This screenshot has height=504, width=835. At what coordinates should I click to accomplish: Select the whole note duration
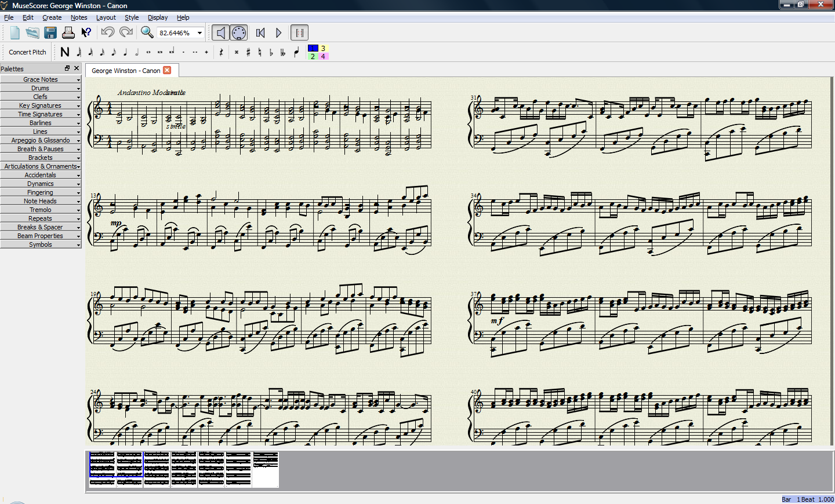(x=148, y=52)
